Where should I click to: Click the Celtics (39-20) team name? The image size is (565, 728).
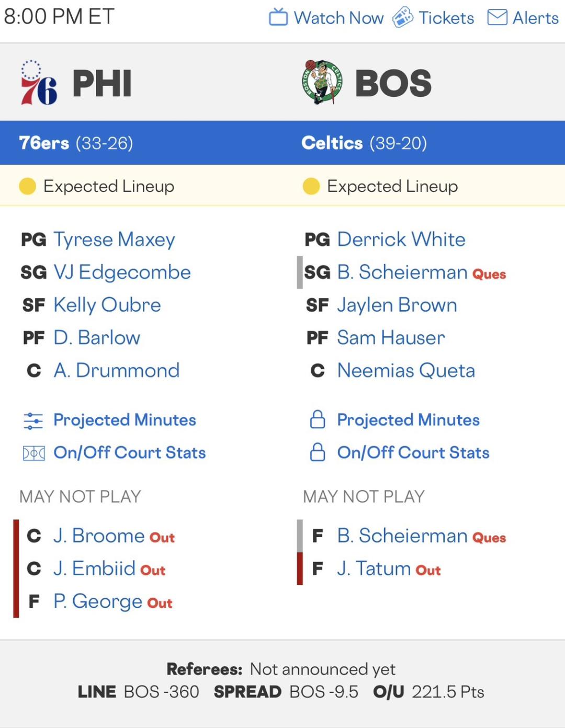coord(364,143)
